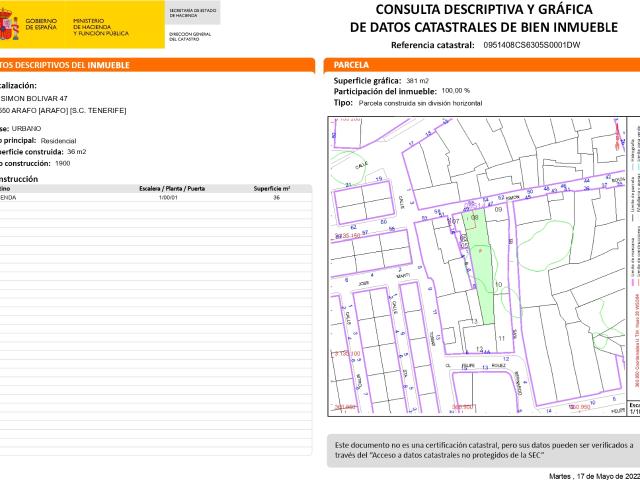Select the main use value "Residencial"

pyautogui.click(x=58, y=141)
